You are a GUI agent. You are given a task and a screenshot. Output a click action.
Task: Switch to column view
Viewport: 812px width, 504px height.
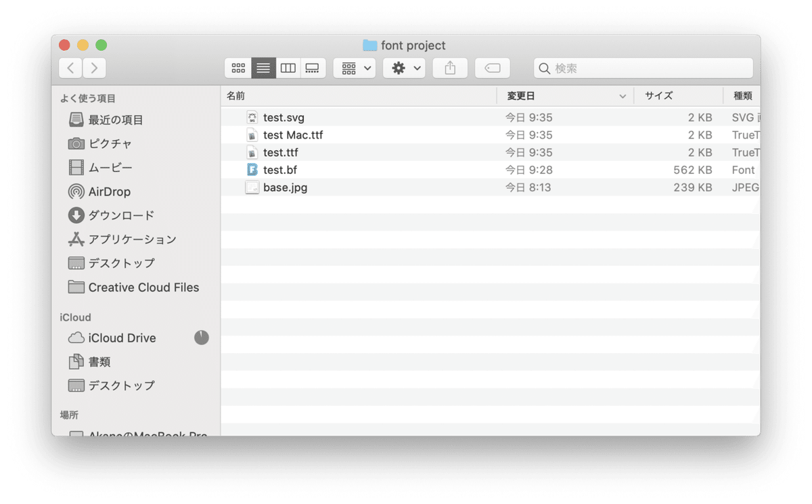(288, 68)
